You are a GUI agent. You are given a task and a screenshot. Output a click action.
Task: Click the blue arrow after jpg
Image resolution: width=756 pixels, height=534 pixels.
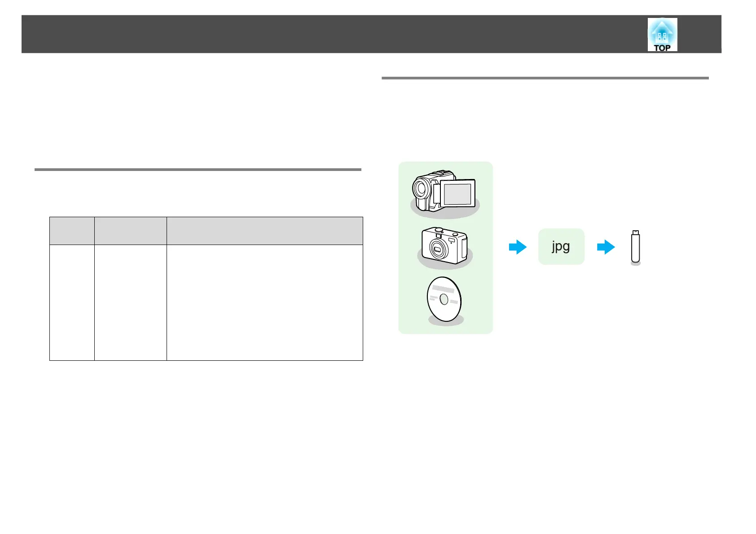pos(606,247)
